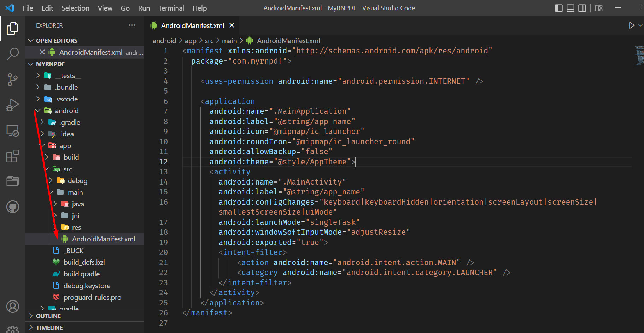The image size is (644, 333).
Task: Collapse the OPEN EDITORS section
Action: pos(85,41)
